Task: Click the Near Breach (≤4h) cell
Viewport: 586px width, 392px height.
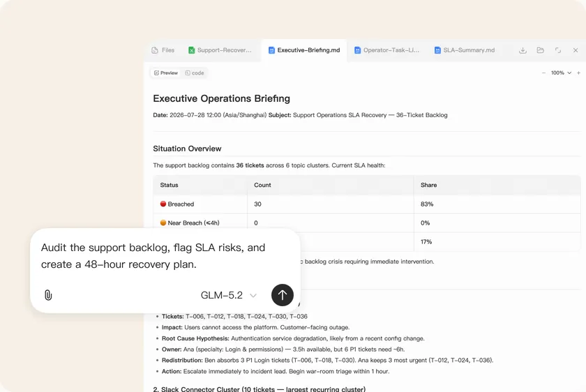Action: (200, 223)
